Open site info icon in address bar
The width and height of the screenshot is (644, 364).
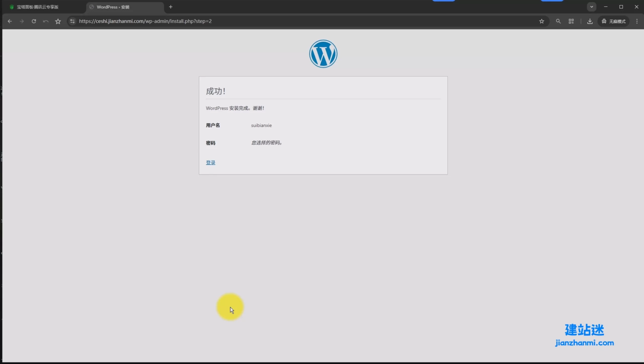click(72, 21)
